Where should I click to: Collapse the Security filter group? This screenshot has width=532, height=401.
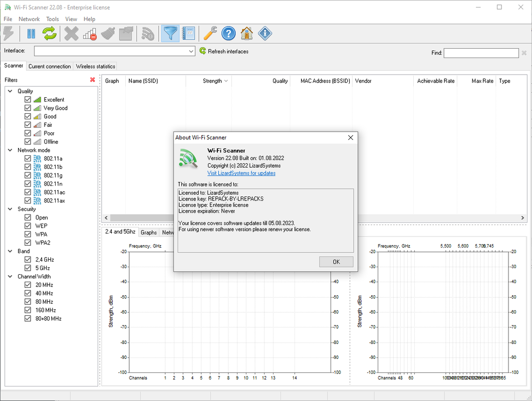(x=10, y=209)
